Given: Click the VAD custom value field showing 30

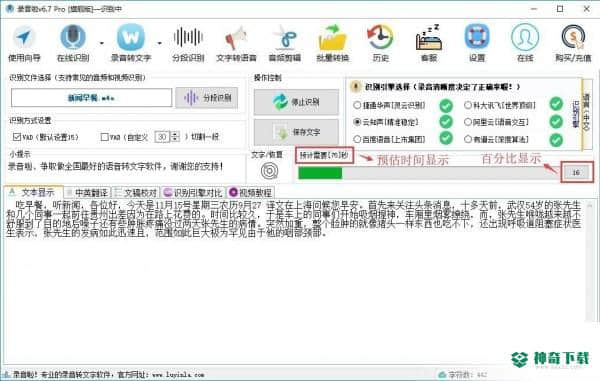Looking at the screenshot, I should [163, 137].
